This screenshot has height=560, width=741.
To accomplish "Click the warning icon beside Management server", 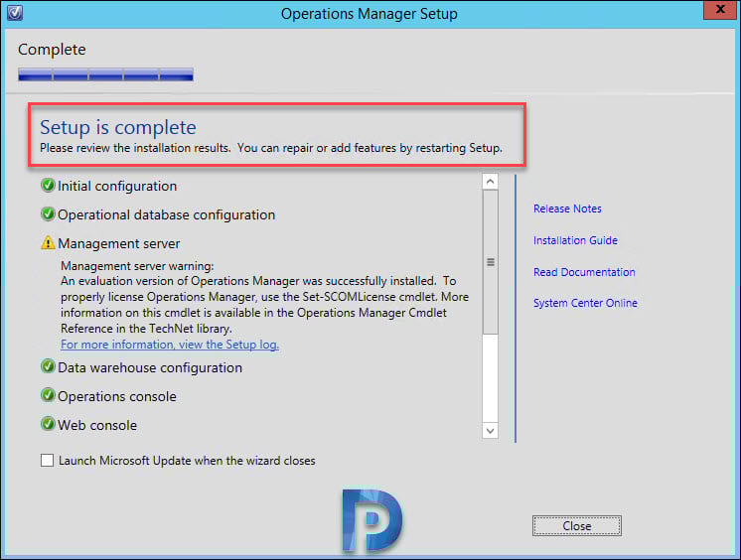I will 48,243.
